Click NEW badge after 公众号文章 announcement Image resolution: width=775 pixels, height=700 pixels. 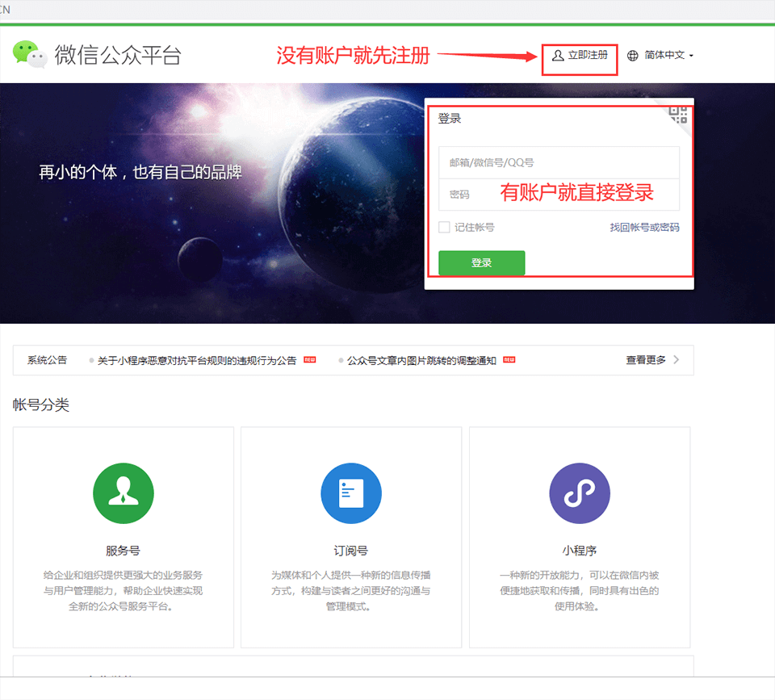[509, 359]
